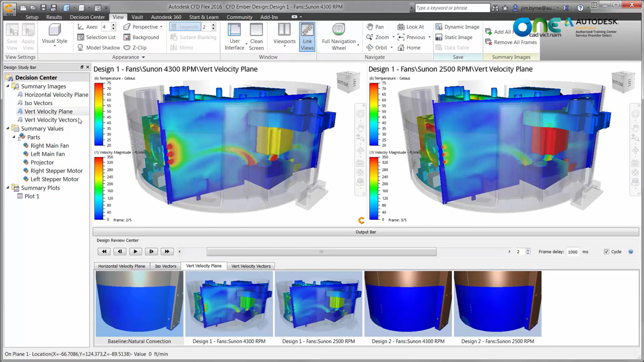Click the Autodesk CFD application menu logo

(x=9, y=9)
